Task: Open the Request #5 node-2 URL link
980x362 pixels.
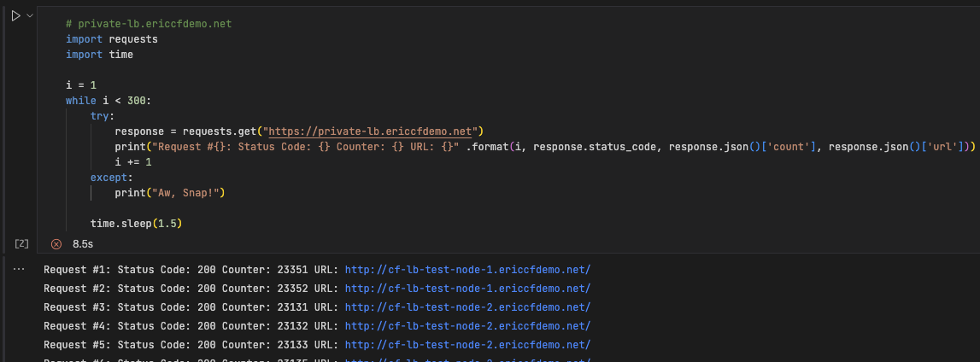Action: click(467, 345)
